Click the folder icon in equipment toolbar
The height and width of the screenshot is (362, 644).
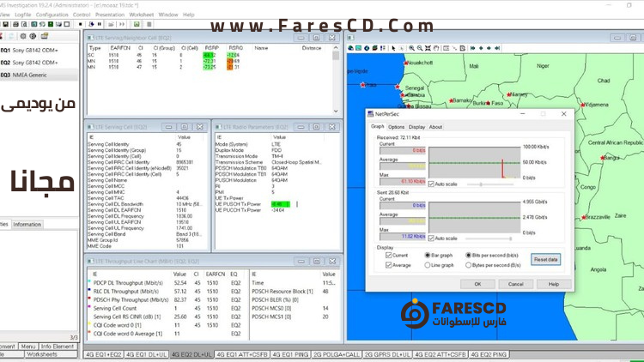(45, 36)
